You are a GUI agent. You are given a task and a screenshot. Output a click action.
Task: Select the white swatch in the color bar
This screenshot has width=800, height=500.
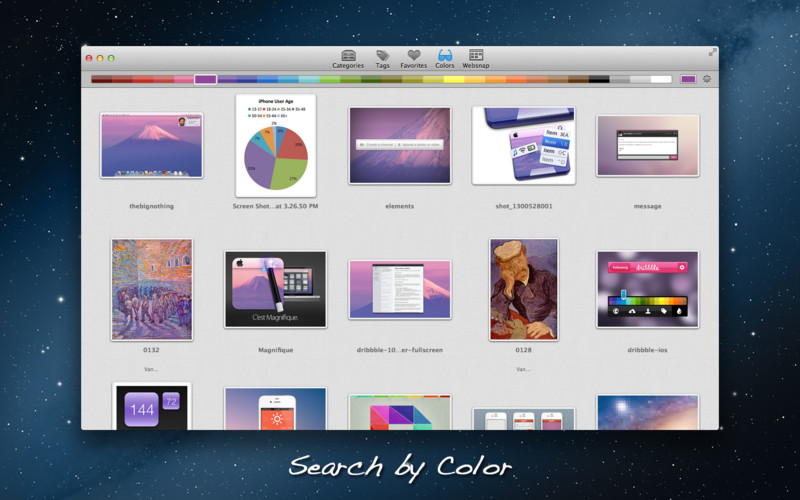(661, 79)
